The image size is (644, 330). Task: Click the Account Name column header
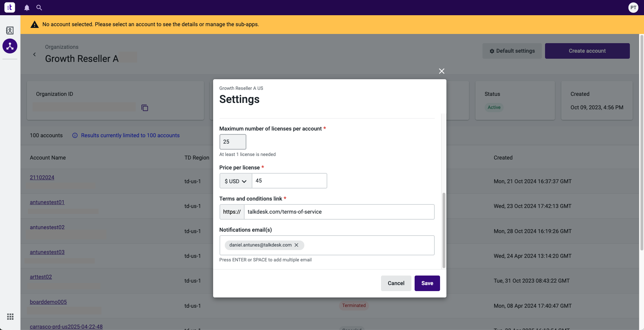48,158
